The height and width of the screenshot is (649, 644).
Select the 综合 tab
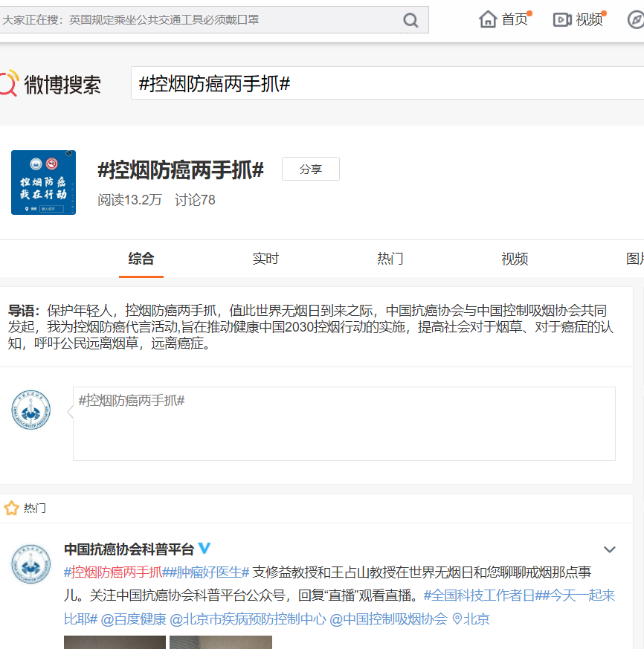click(141, 259)
